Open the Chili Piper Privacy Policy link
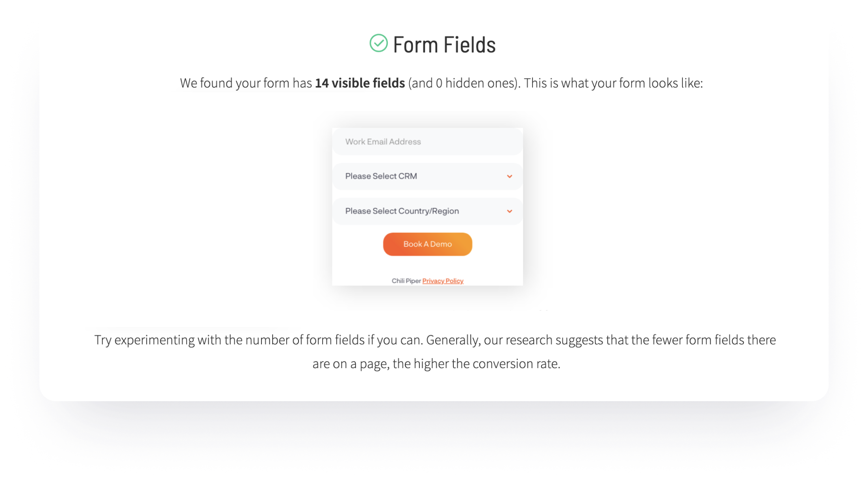The image size is (868, 480). coord(443,281)
